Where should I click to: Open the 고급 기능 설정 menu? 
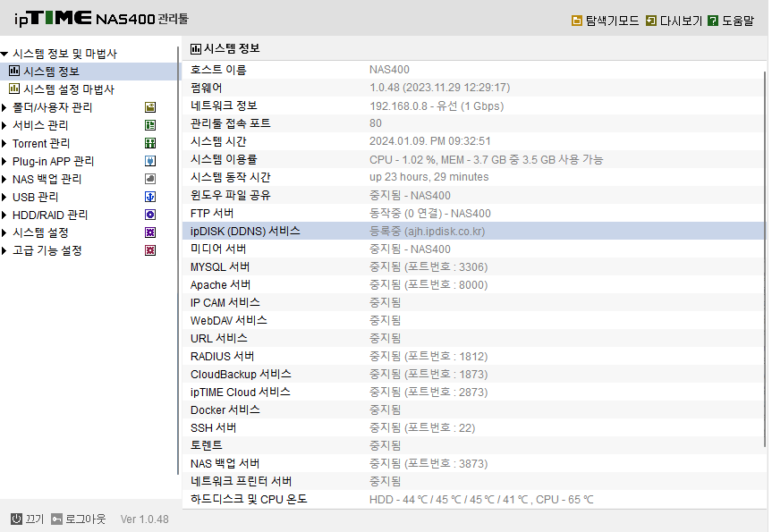47,250
